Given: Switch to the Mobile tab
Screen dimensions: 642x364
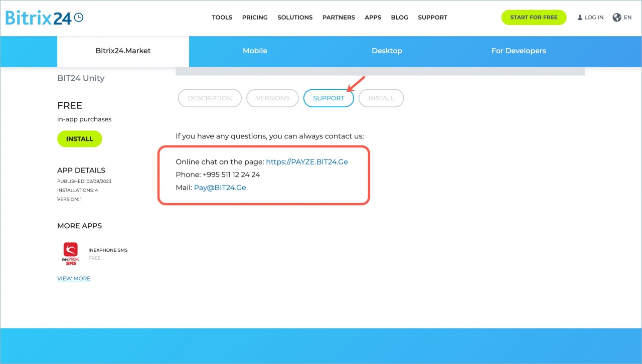Looking at the screenshot, I should click(x=255, y=51).
